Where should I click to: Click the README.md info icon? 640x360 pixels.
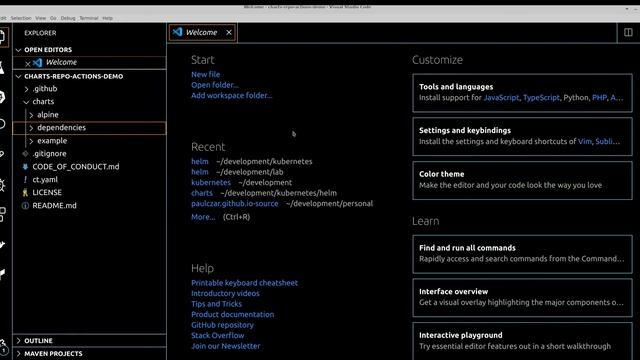(25, 205)
